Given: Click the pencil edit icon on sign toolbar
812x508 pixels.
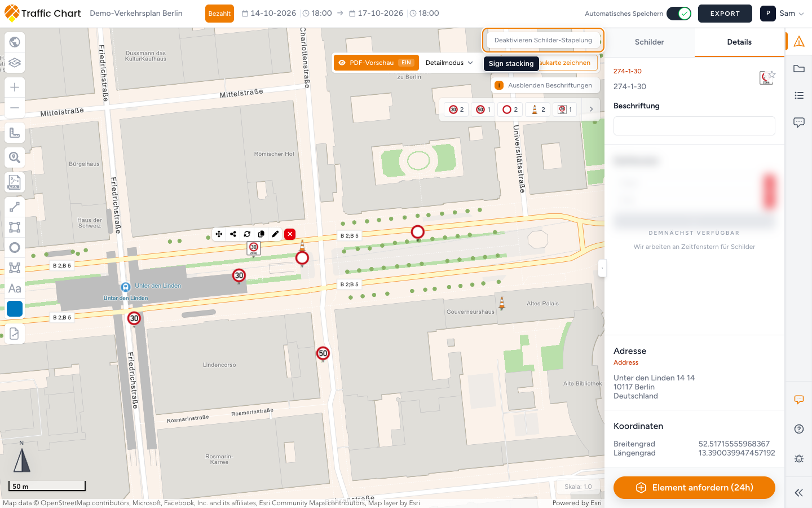Looking at the screenshot, I should (275, 234).
